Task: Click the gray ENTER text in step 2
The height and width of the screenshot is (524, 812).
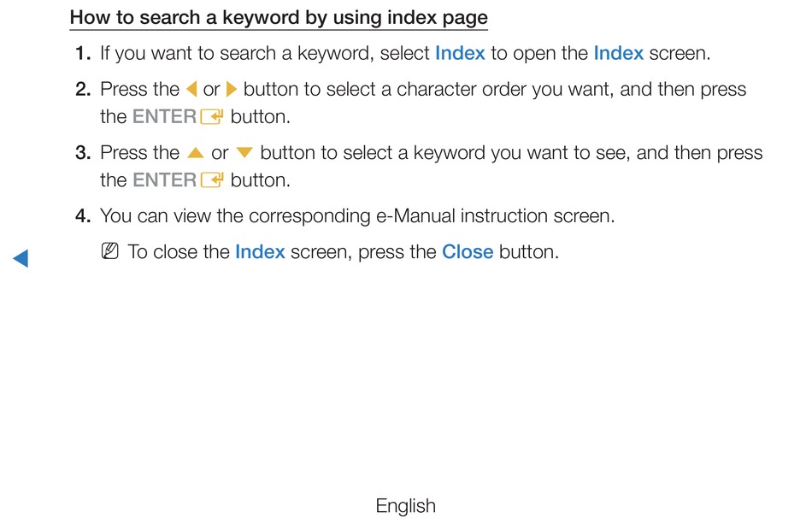Action: click(x=165, y=116)
